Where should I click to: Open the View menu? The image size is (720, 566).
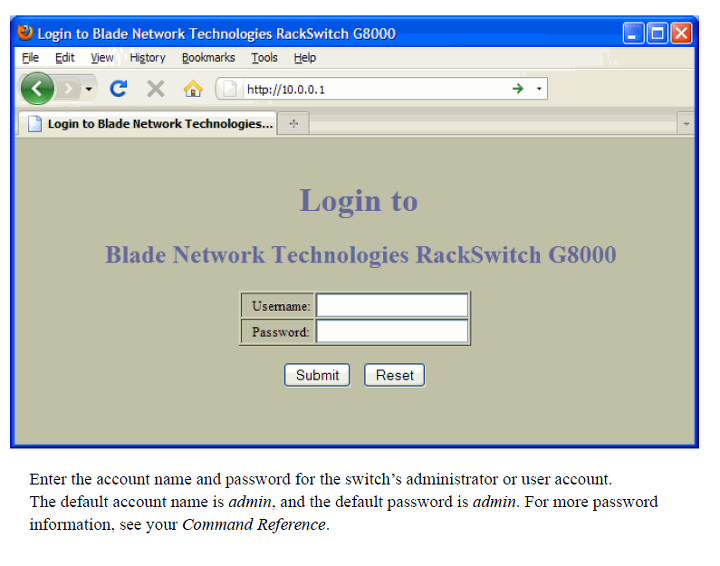102,58
